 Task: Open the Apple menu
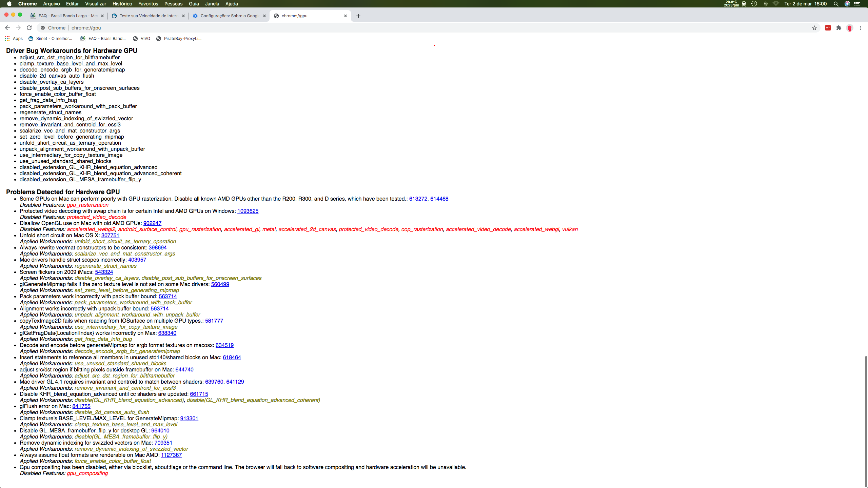pos(9,4)
